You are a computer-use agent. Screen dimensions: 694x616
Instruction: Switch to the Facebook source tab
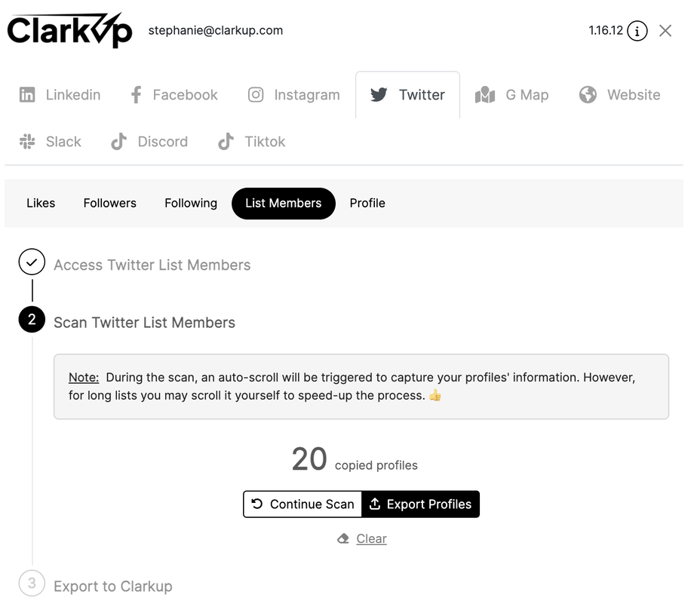coord(173,95)
